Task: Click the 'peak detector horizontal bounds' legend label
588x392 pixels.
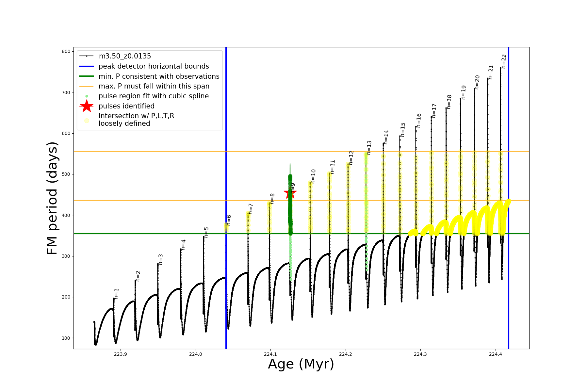Action: [x=154, y=66]
